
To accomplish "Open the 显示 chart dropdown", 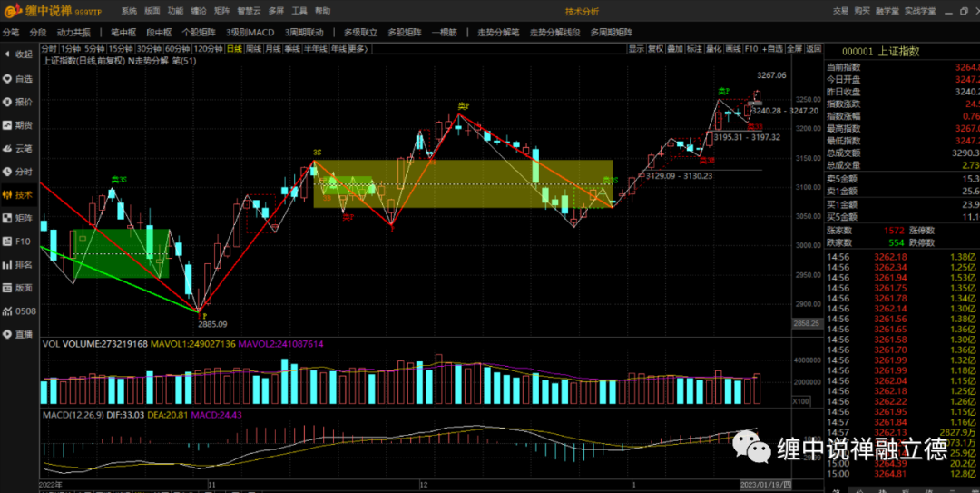I will point(637,49).
